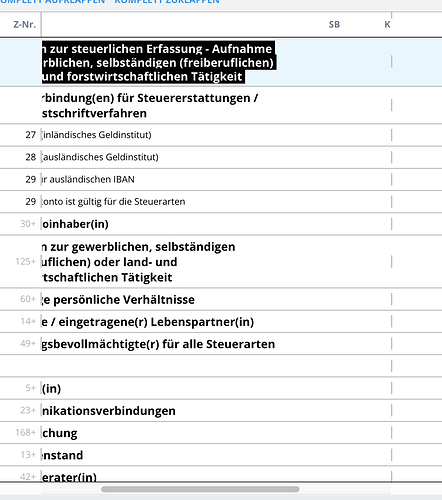Select the highlighted steuerlichen Erfassung row
442x500 pixels.
(221, 62)
